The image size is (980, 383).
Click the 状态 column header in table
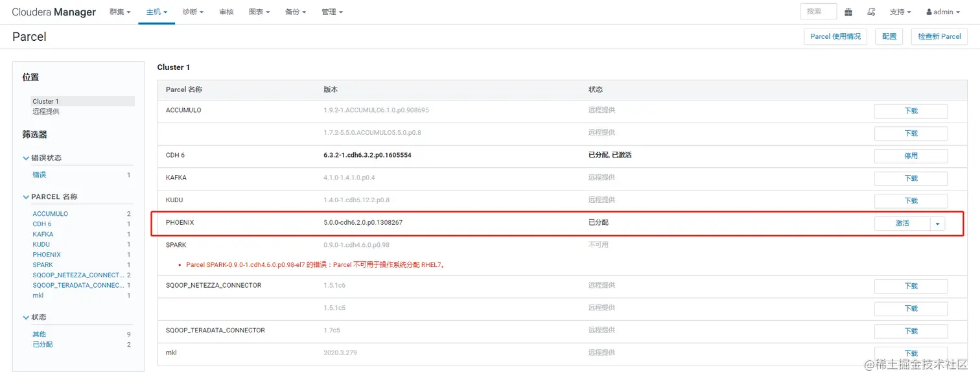pyautogui.click(x=595, y=89)
